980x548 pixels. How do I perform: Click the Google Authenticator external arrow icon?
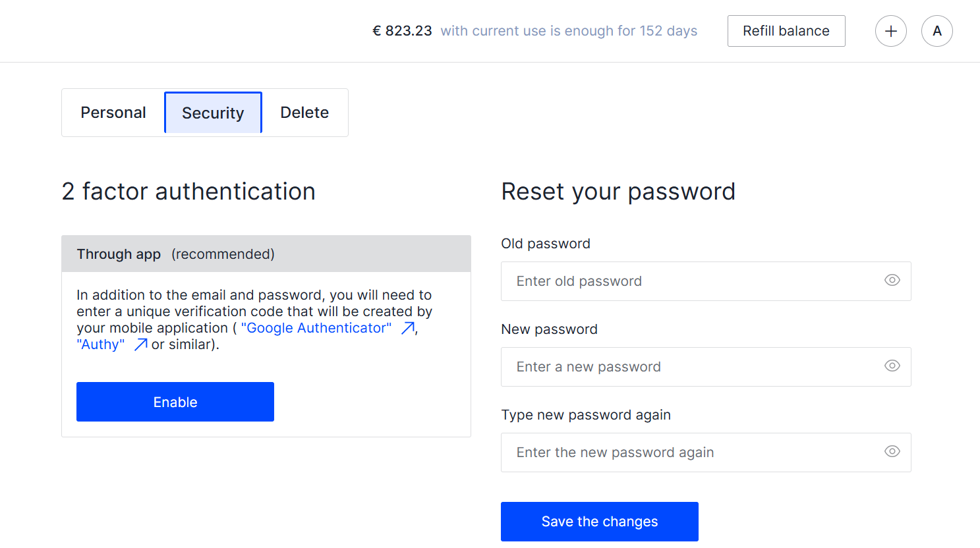pyautogui.click(x=408, y=328)
